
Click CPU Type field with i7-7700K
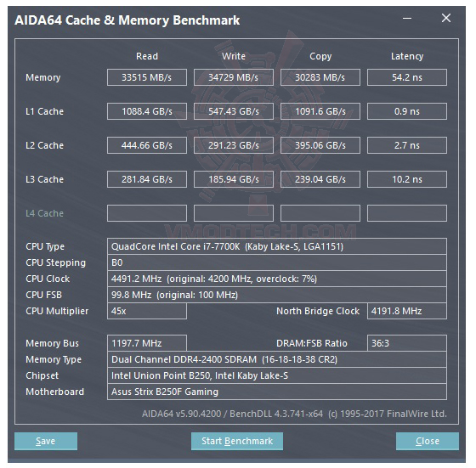point(277,246)
